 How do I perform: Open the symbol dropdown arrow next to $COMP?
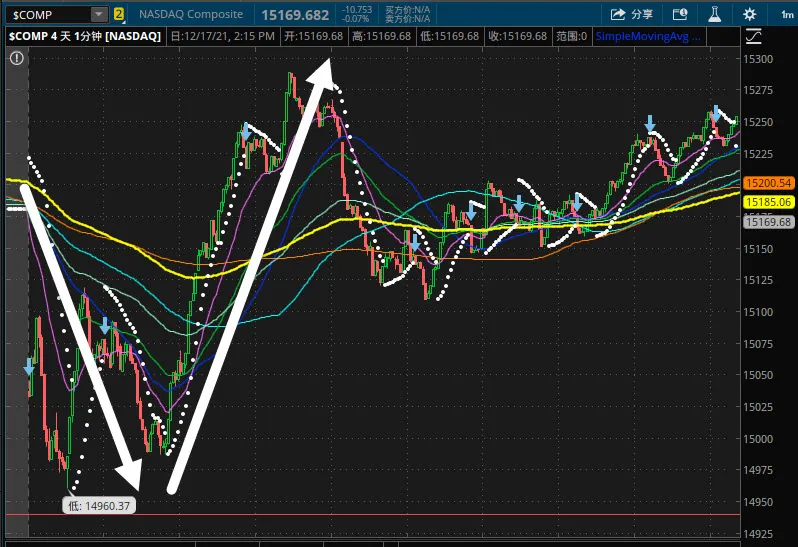(98, 14)
